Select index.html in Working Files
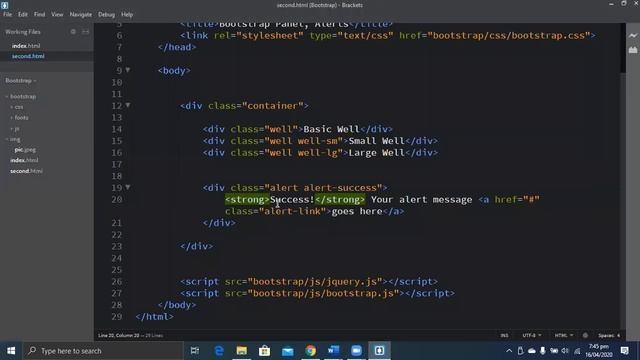 (26, 46)
